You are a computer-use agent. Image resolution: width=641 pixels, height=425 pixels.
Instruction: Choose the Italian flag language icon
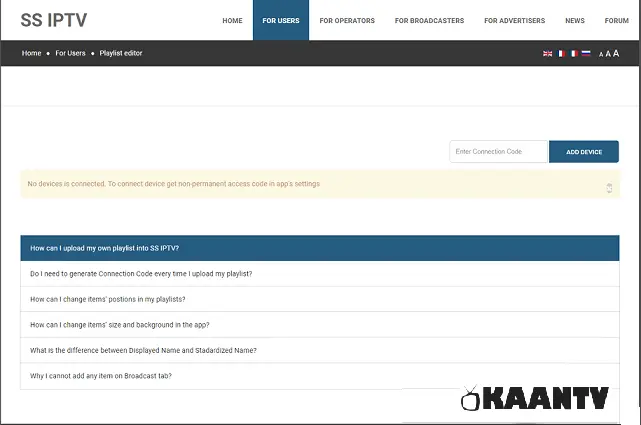pos(573,53)
